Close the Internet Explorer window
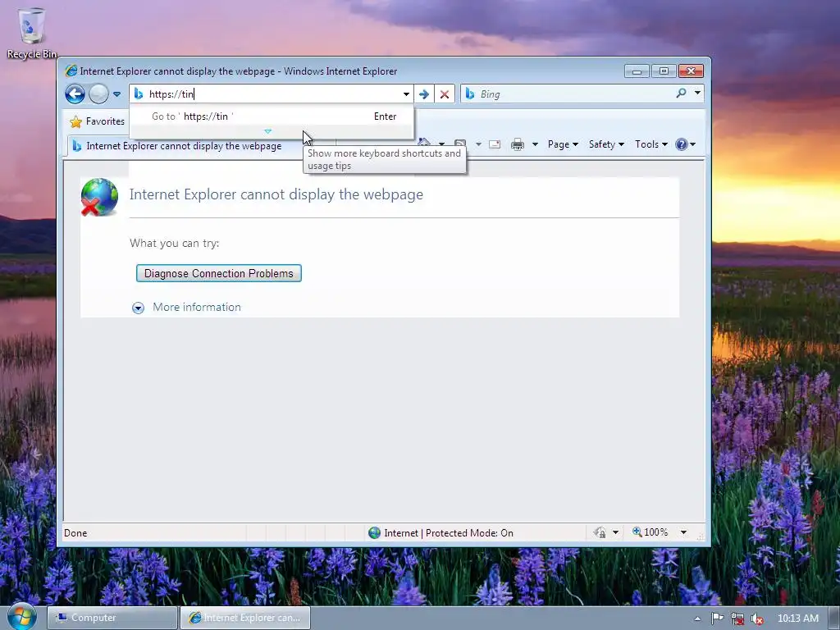 click(x=691, y=71)
